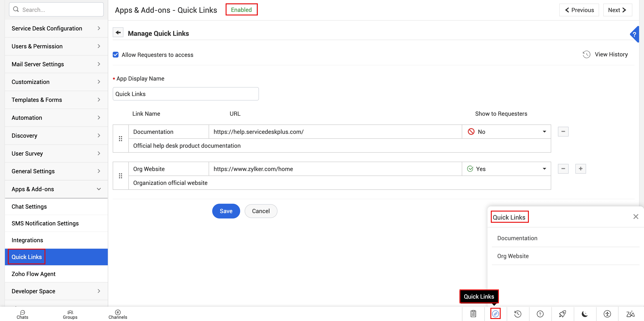Open accessibility options icon
Image resolution: width=644 pixels, height=321 pixels.
click(607, 314)
